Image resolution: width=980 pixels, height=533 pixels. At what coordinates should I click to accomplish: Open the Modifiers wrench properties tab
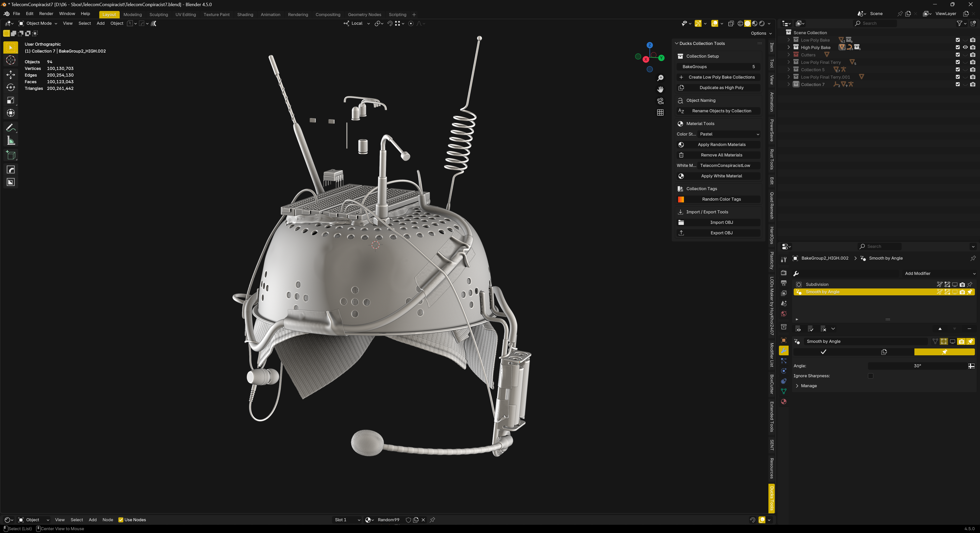click(x=784, y=350)
